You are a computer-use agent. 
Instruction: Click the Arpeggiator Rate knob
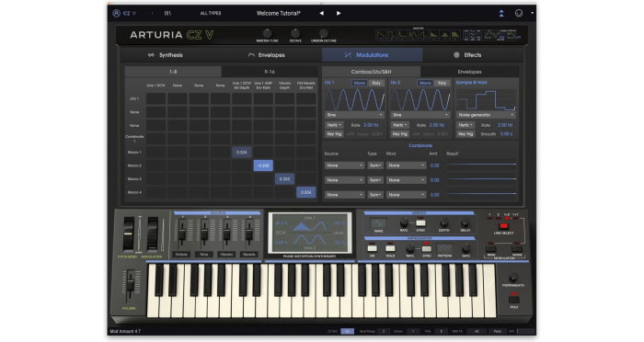pyautogui.click(x=410, y=249)
